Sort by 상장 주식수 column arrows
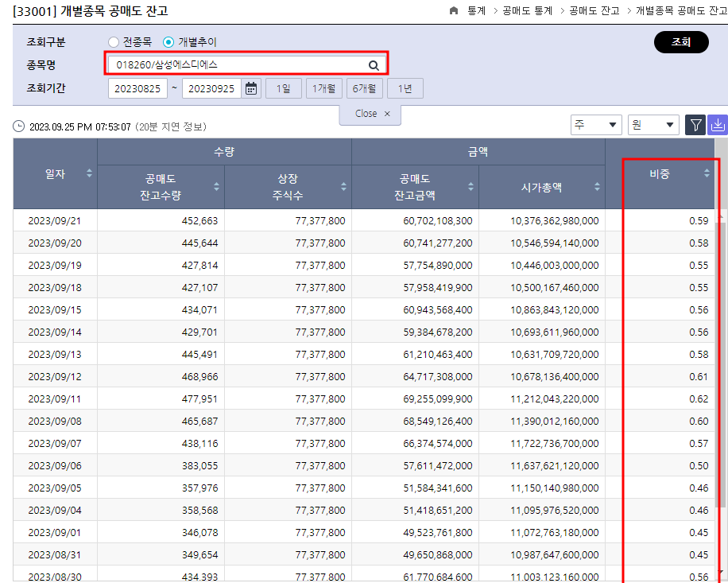Viewport: 728px width, 583px height. [343, 187]
